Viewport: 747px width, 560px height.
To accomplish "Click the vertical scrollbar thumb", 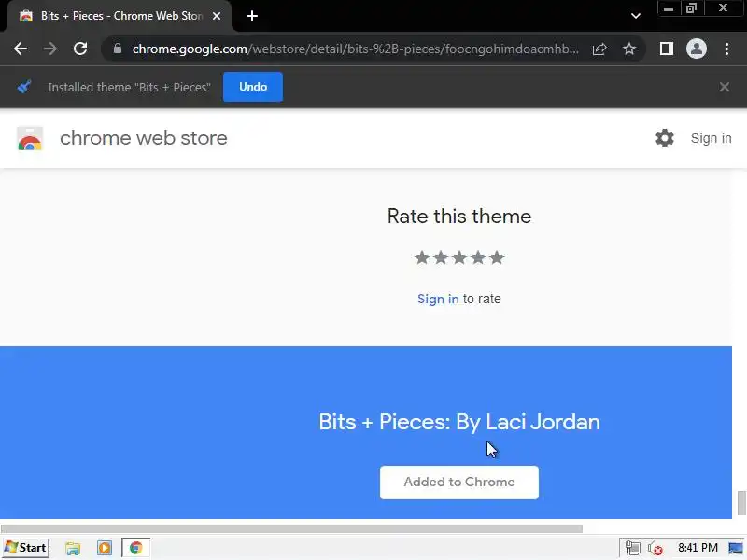I will point(741,503).
